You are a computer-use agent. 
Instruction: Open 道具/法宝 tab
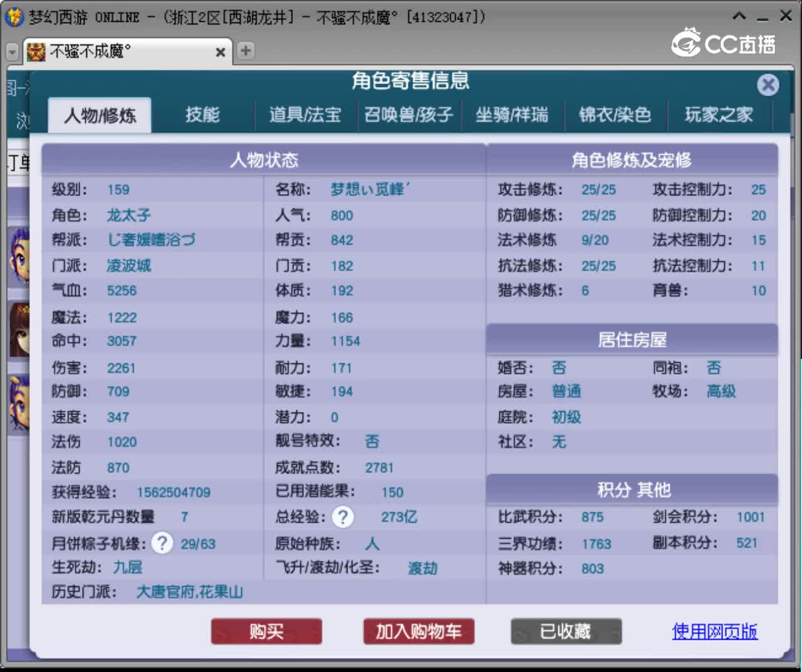click(x=305, y=115)
